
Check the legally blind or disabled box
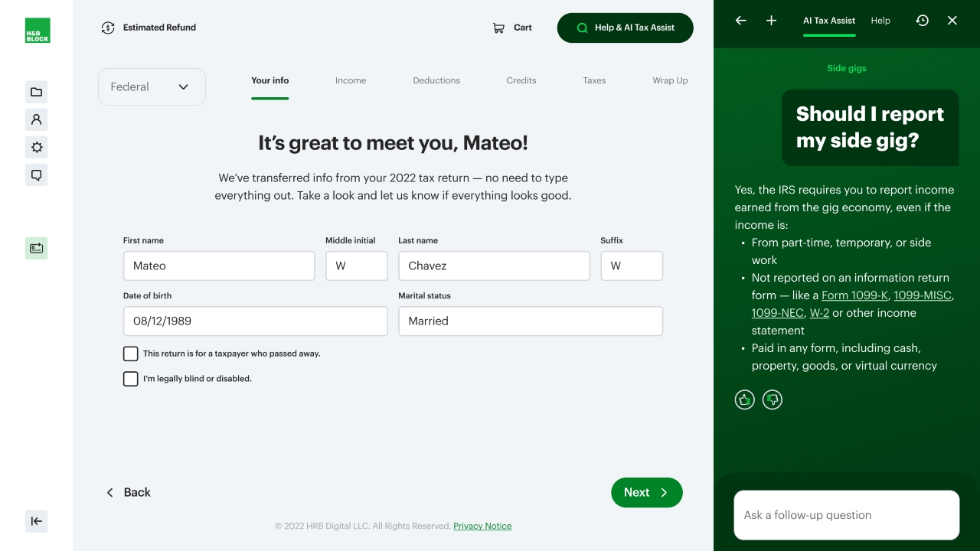tap(131, 379)
